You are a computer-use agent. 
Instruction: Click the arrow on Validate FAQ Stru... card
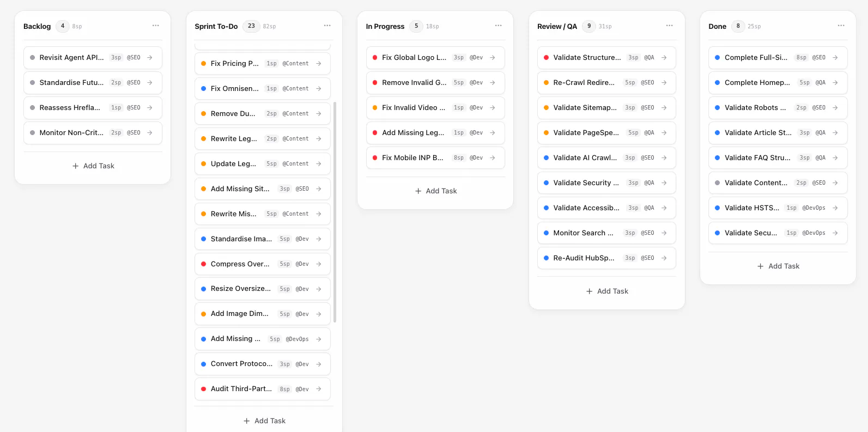coord(835,158)
